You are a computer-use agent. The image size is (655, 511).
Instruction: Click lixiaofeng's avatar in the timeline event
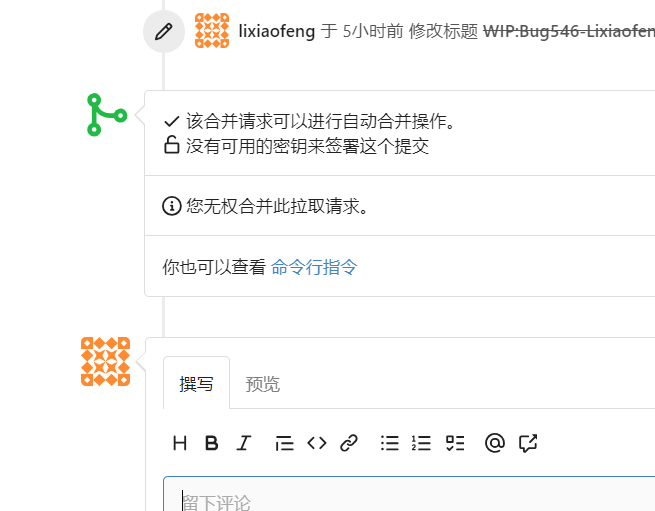[x=212, y=31]
